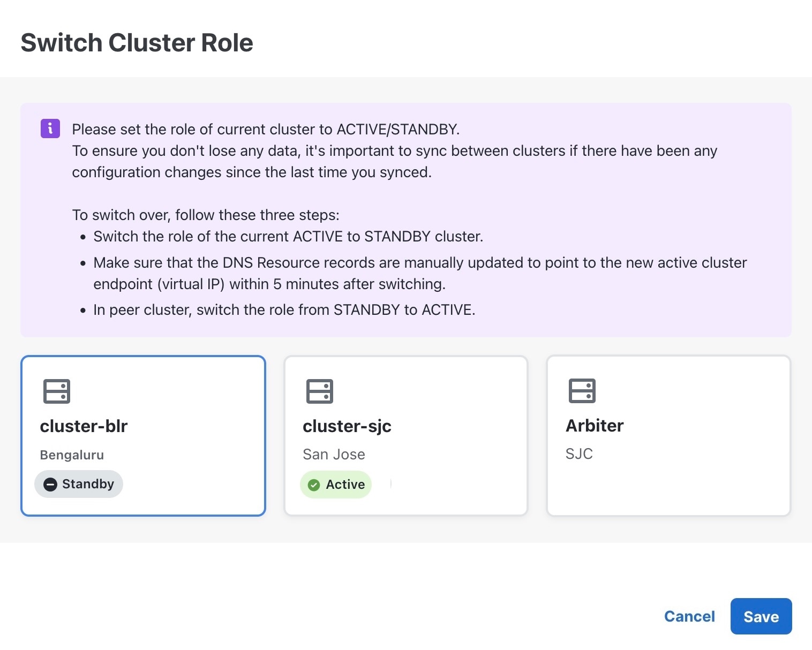Click the server icon on cluster-blr

(57, 391)
